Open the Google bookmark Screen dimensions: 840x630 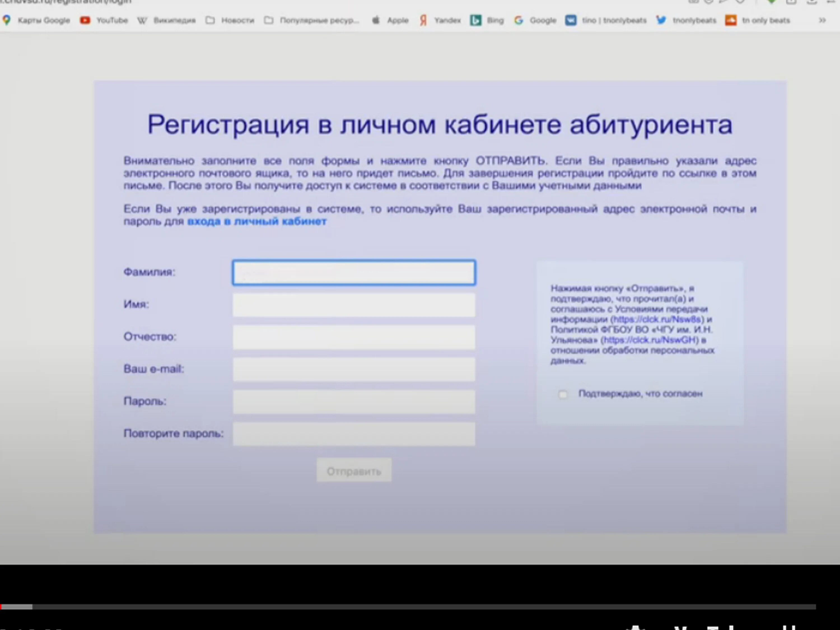point(535,20)
